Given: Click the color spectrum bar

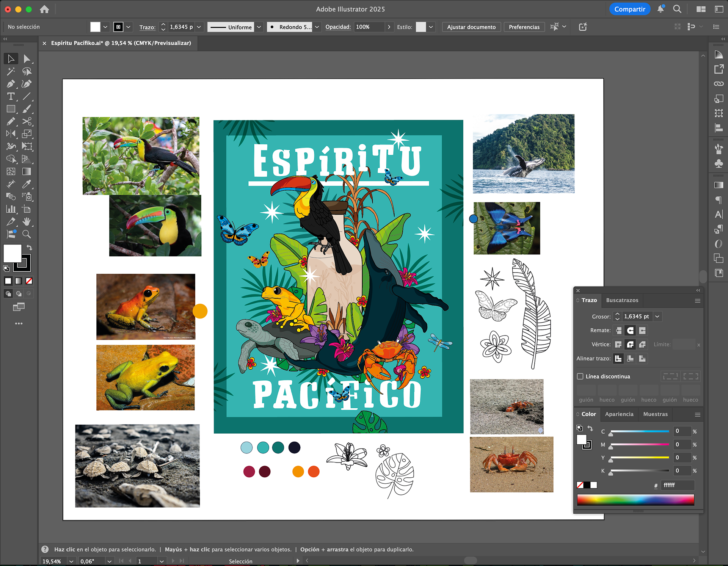Looking at the screenshot, I should tap(635, 500).
